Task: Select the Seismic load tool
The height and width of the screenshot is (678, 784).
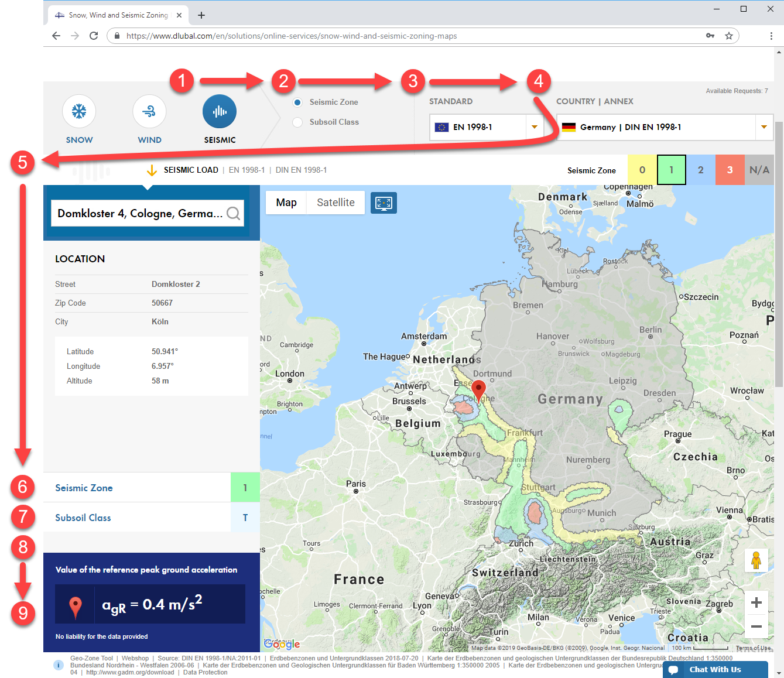Action: (x=220, y=111)
